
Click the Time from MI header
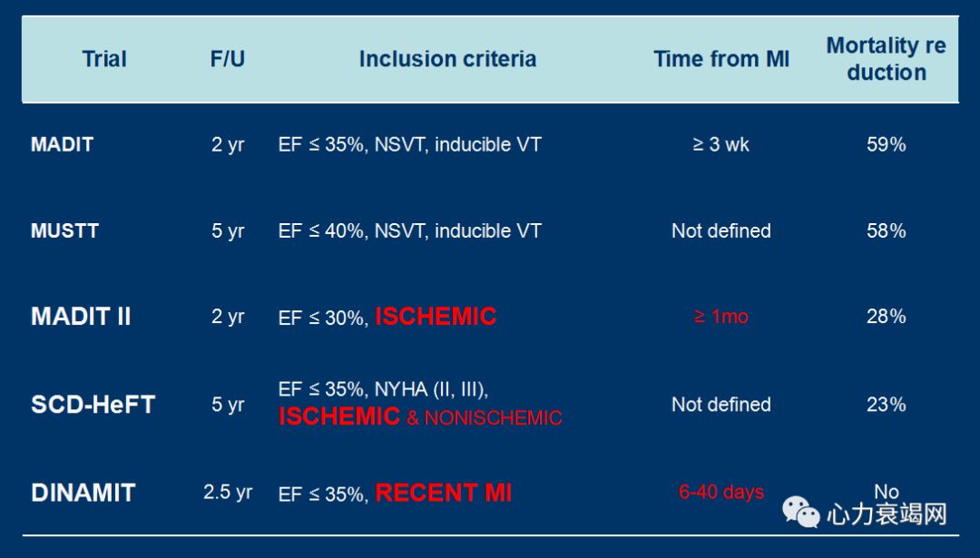(721, 59)
